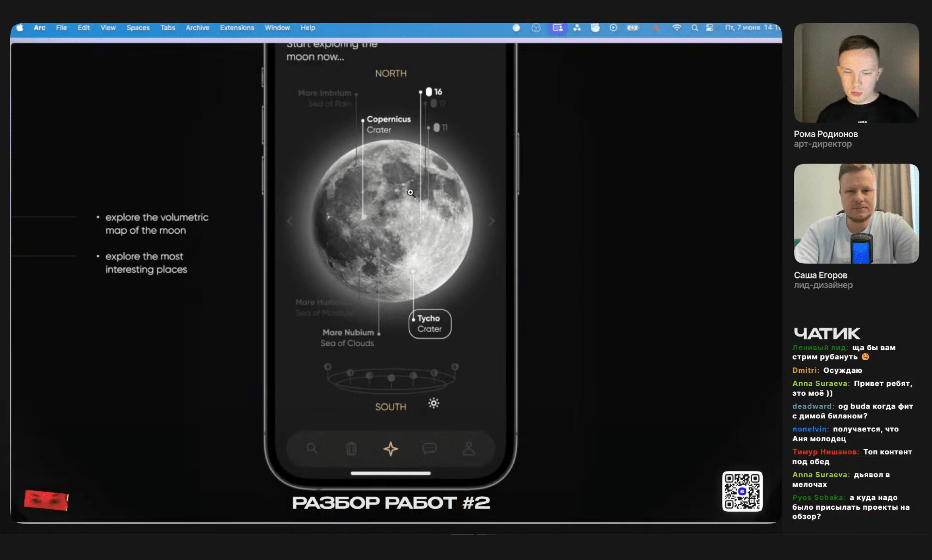Open the screen sharing icon in menu bar
Image resolution: width=932 pixels, height=560 pixels.
(557, 28)
